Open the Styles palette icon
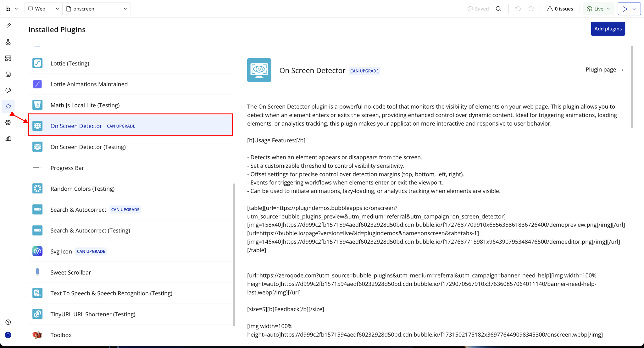The image size is (644, 348). 8,90
